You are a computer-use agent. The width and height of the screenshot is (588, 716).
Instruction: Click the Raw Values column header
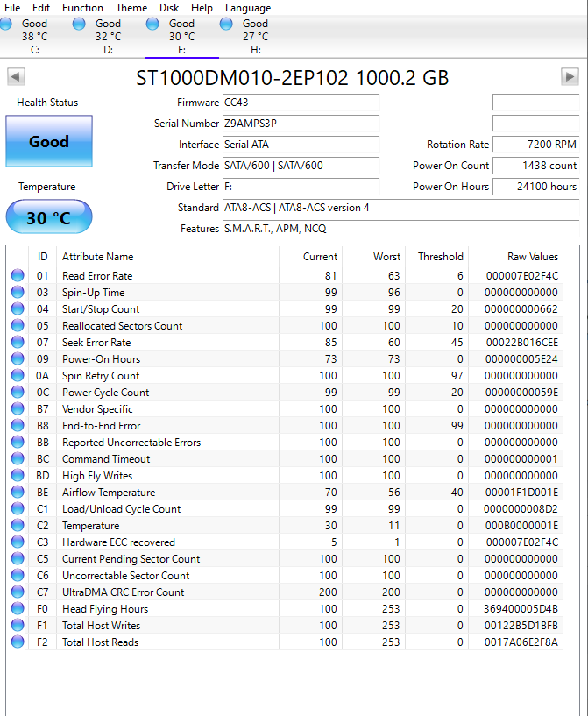point(516,256)
